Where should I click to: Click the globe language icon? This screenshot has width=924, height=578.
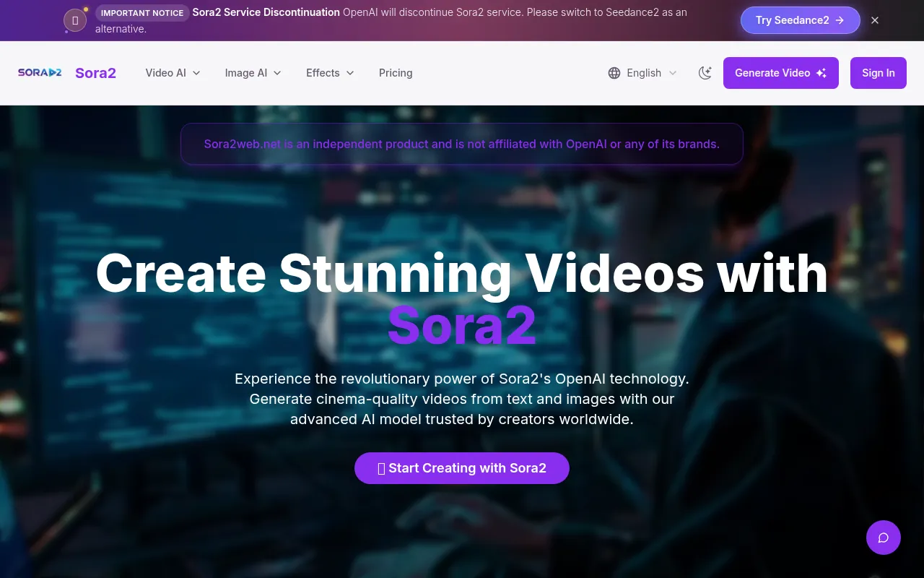tap(614, 73)
